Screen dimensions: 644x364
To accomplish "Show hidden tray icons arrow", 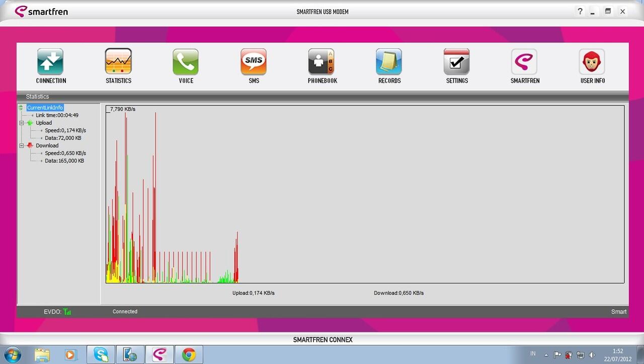I will (x=546, y=355).
